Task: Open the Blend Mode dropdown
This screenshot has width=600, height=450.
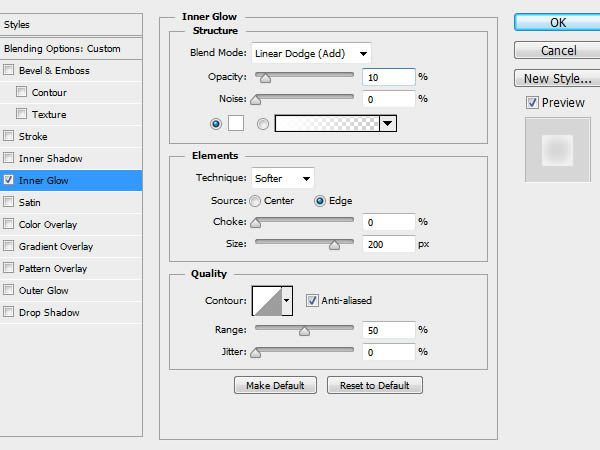Action: [x=311, y=54]
